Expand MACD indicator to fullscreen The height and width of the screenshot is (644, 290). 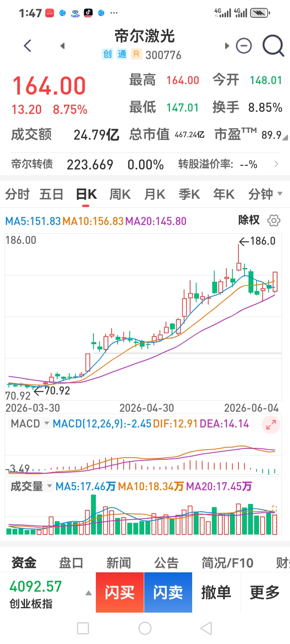click(271, 424)
